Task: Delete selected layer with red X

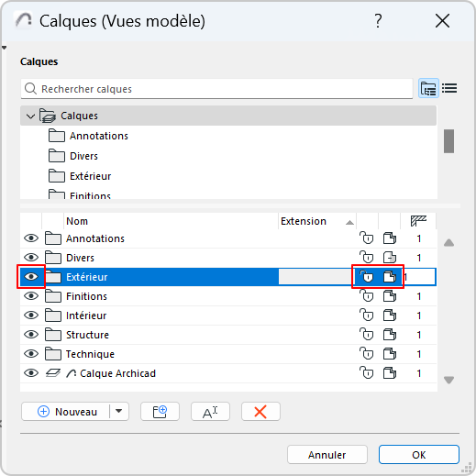Action: (260, 412)
